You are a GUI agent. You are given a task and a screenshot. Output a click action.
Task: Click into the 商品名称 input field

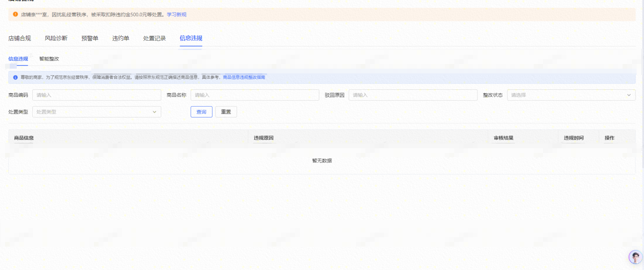pyautogui.click(x=255, y=95)
